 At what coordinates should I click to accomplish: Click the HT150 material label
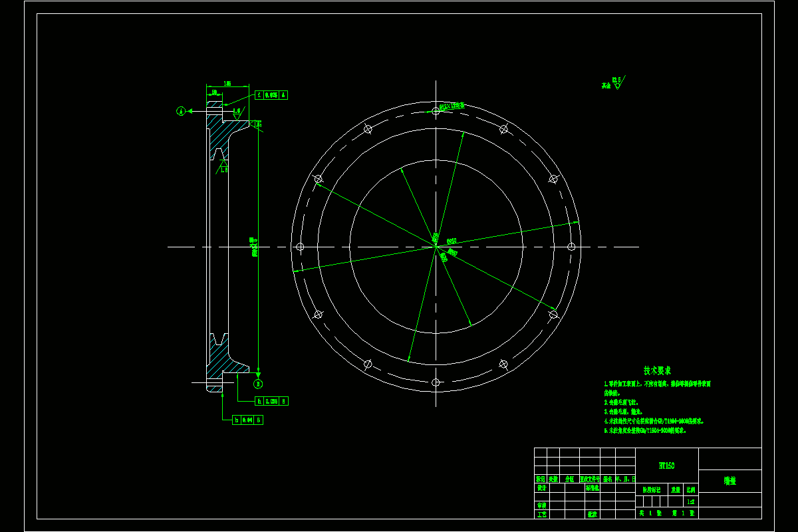[666, 466]
